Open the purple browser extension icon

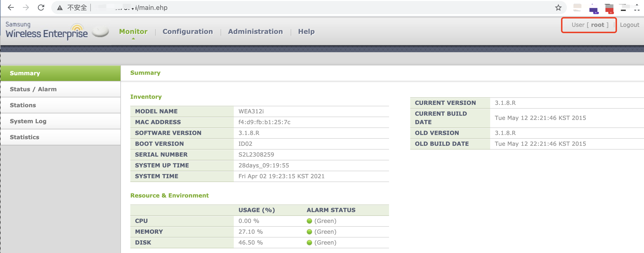tap(594, 9)
